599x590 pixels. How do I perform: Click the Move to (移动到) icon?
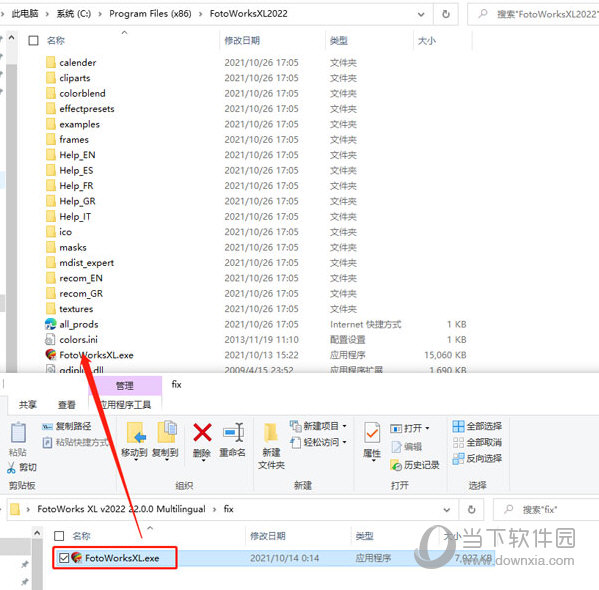136,433
